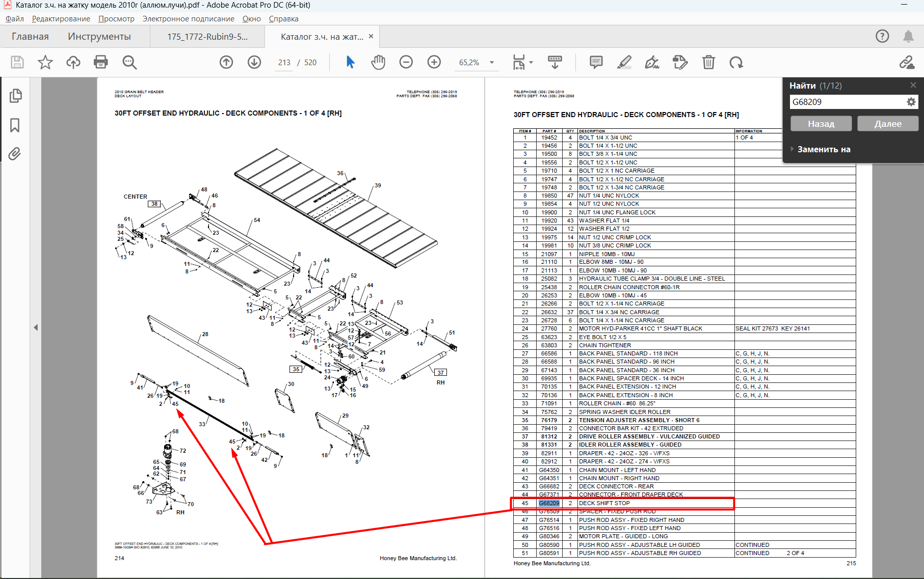The image size is (924, 579).
Task: Click the Save file icon
Action: pos(17,62)
